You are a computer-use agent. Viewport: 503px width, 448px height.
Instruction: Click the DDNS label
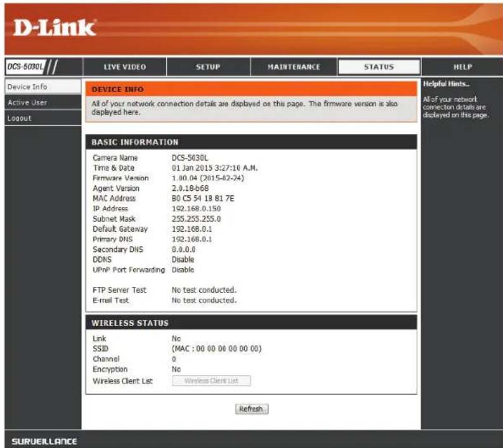102,260
